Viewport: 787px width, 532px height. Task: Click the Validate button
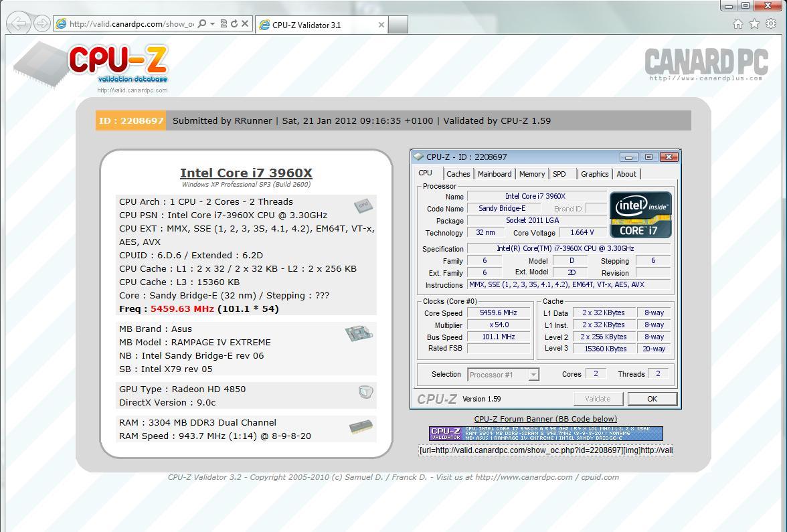tap(598, 399)
